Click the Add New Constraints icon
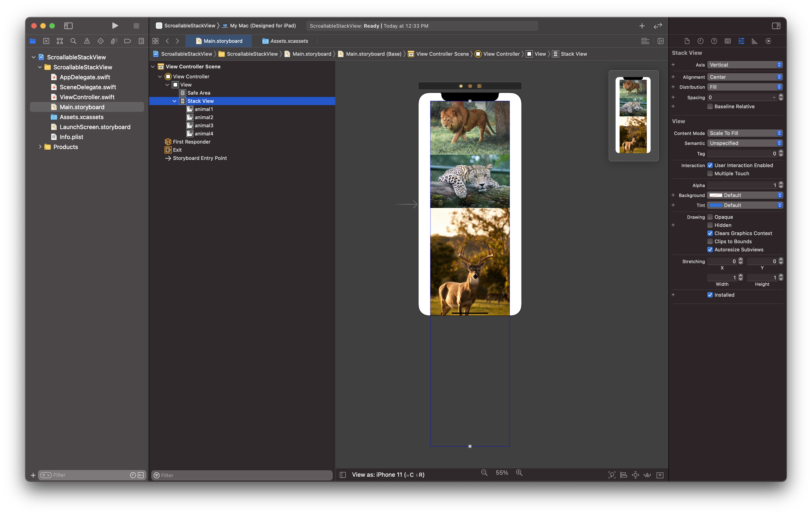 coord(635,475)
